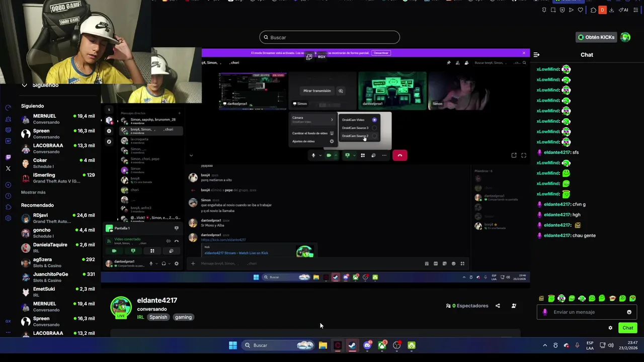The image size is (644, 362).
Task: Open the browser easy setup sliders icon
Action: tap(635, 10)
